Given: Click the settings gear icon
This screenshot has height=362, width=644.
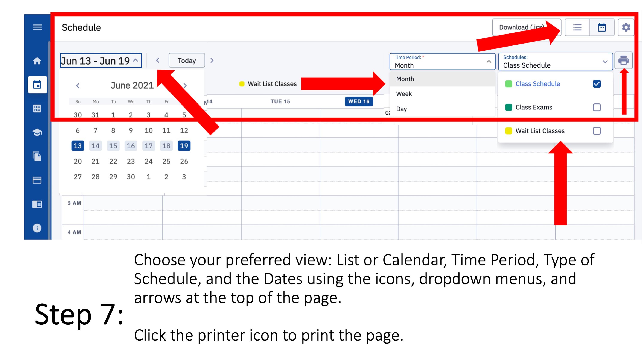Looking at the screenshot, I should [628, 27].
